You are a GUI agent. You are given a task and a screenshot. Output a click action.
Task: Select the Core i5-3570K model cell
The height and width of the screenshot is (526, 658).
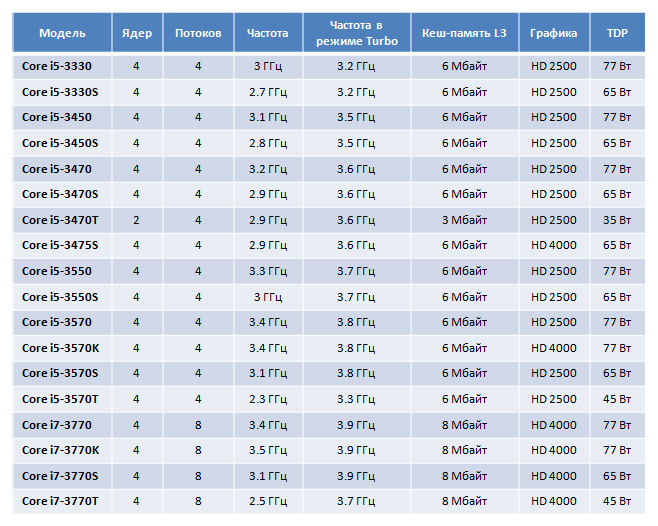[61, 348]
